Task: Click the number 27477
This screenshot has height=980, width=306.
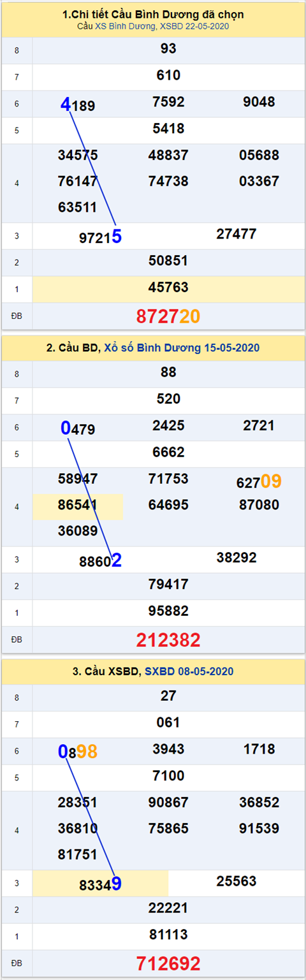Action: coord(237,234)
